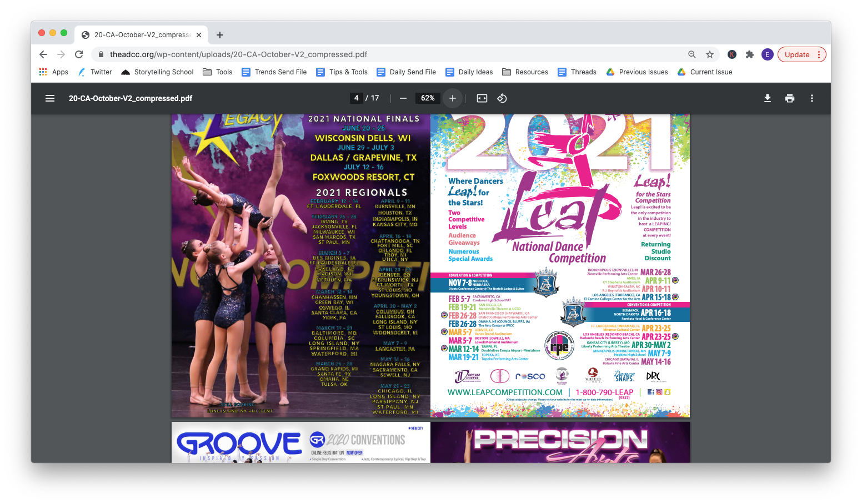862x504 pixels.
Task: Click the Precision Arts ad banner
Action: click(x=560, y=442)
